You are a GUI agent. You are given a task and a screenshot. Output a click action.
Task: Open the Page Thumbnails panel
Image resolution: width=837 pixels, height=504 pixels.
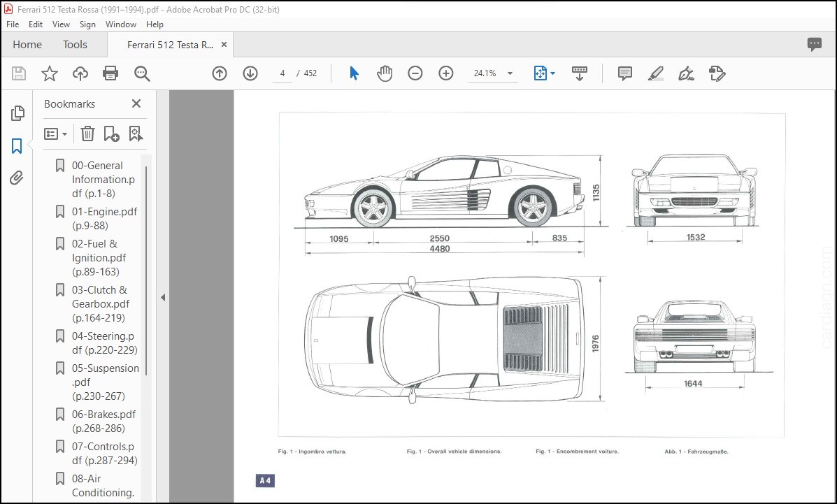[x=17, y=113]
